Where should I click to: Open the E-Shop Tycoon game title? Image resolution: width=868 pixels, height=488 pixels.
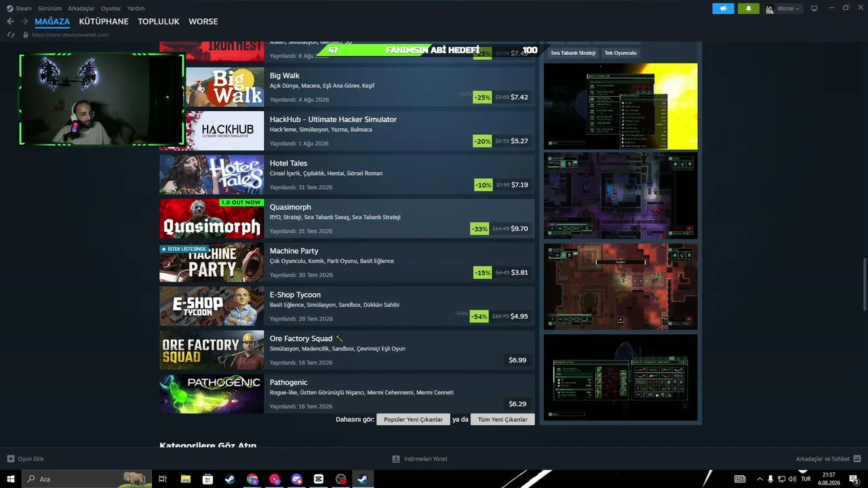pos(295,295)
